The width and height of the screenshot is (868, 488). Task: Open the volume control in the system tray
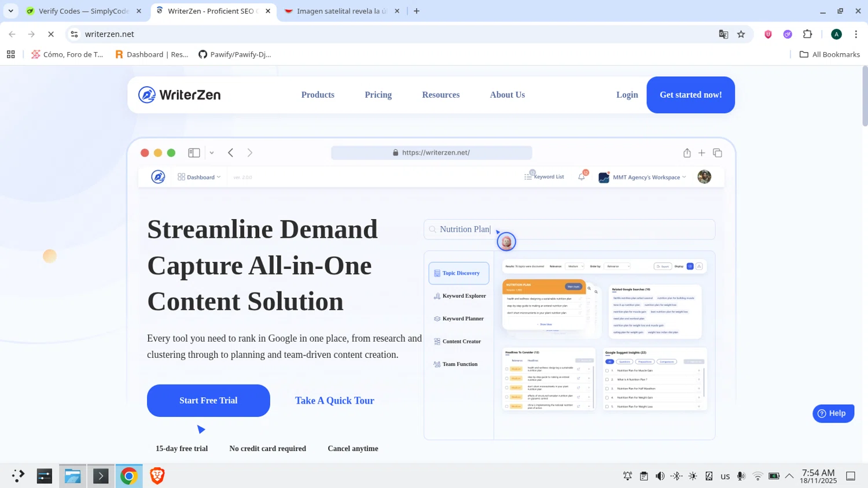coord(660,476)
